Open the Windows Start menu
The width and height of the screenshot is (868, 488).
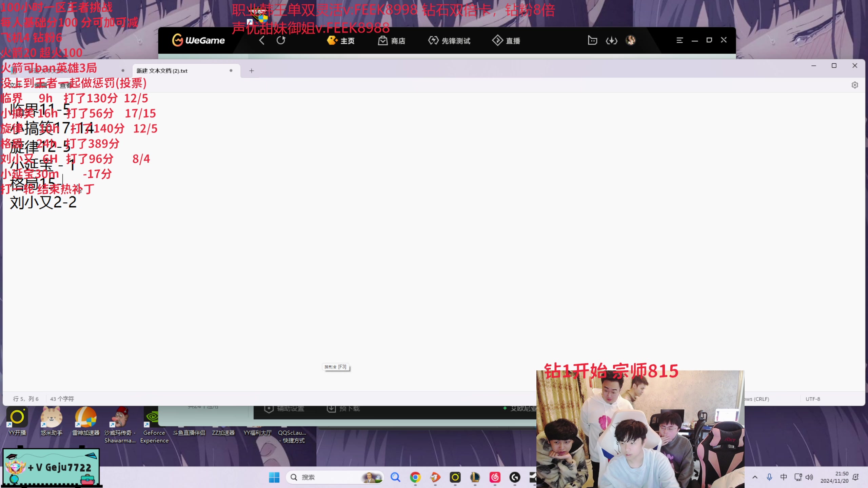274,477
